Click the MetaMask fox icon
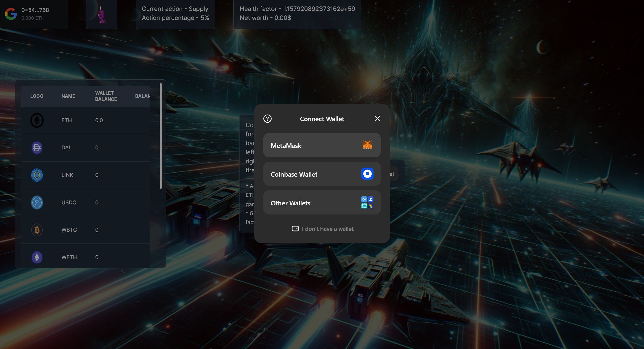Screen dimensions: 644x349 pyautogui.click(x=367, y=145)
